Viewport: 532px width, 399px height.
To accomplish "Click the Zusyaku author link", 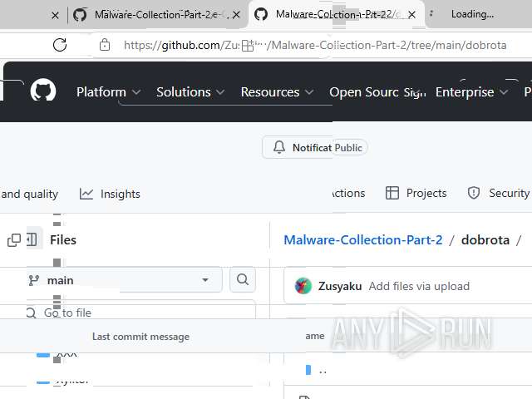I will click(x=340, y=286).
